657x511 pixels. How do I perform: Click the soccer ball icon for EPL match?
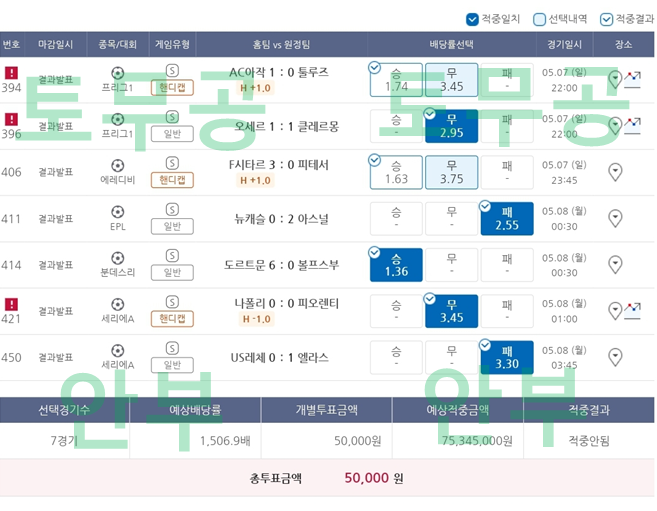tap(118, 212)
